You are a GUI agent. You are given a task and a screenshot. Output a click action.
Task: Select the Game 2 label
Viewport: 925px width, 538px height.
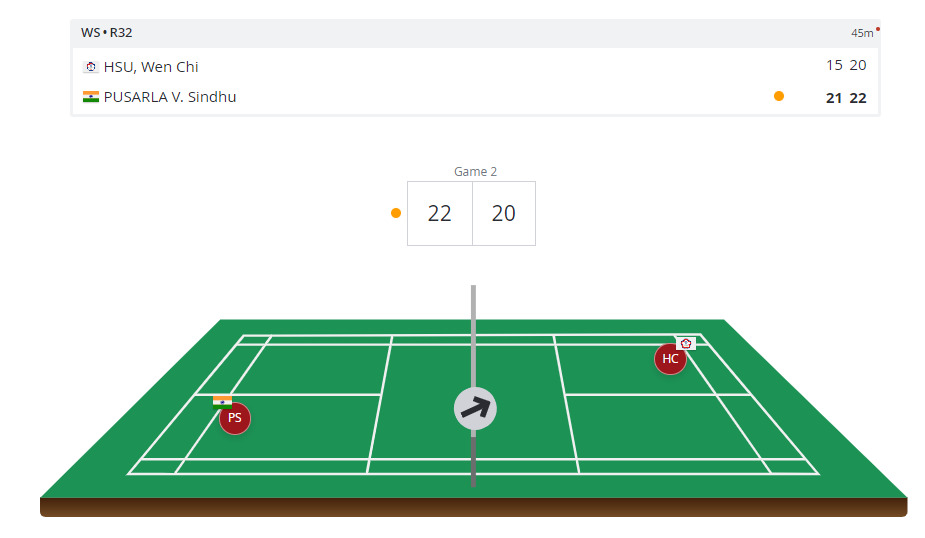pos(475,172)
